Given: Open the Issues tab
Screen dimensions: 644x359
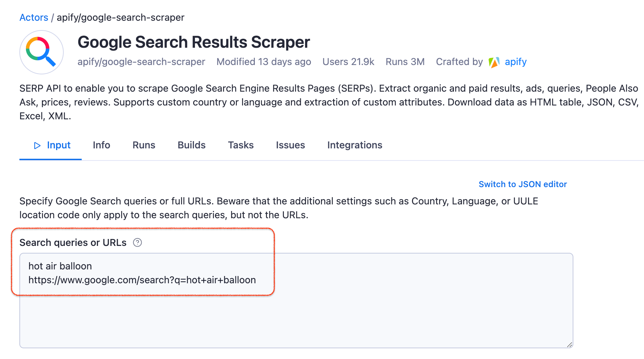Looking at the screenshot, I should pos(290,145).
